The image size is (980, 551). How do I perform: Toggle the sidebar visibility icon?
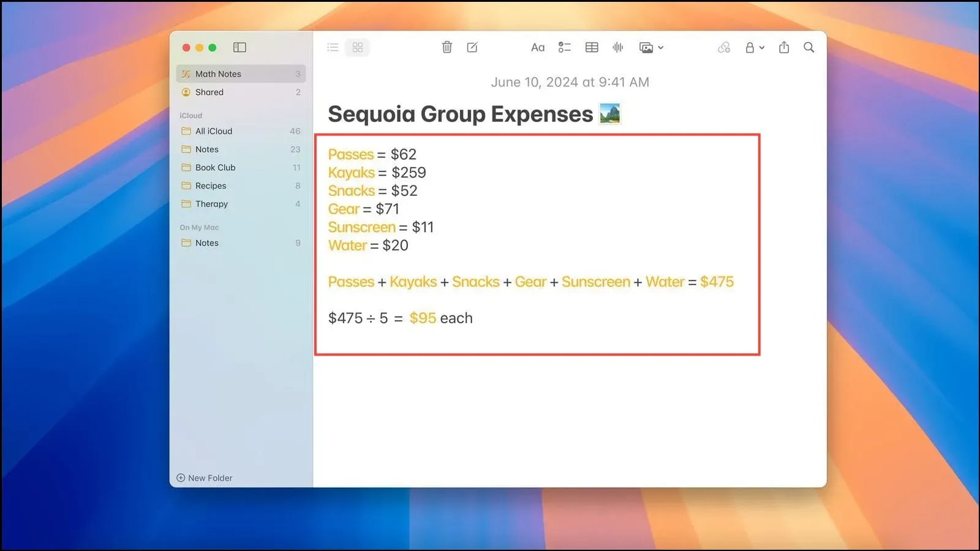click(x=239, y=47)
